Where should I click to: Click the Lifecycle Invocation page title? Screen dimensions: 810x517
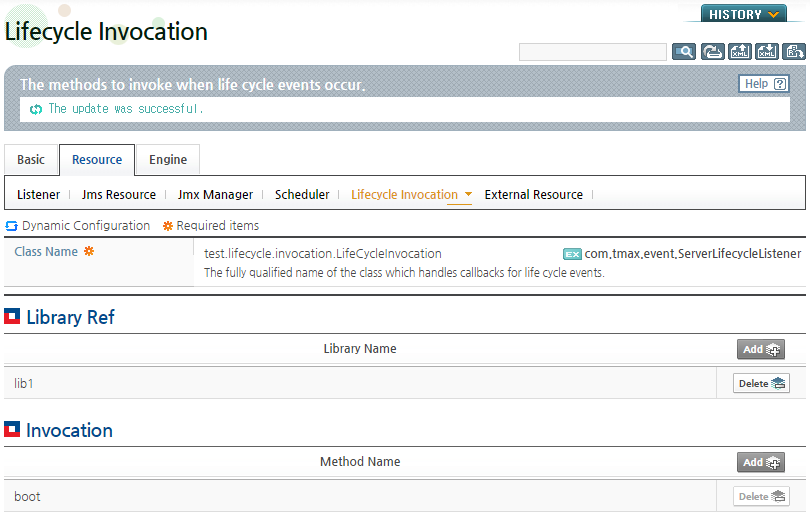pos(106,32)
